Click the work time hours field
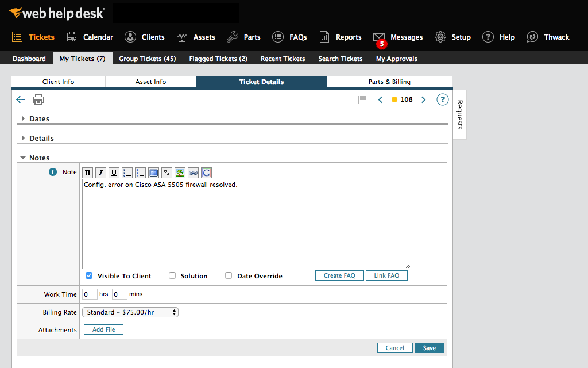 (90, 294)
